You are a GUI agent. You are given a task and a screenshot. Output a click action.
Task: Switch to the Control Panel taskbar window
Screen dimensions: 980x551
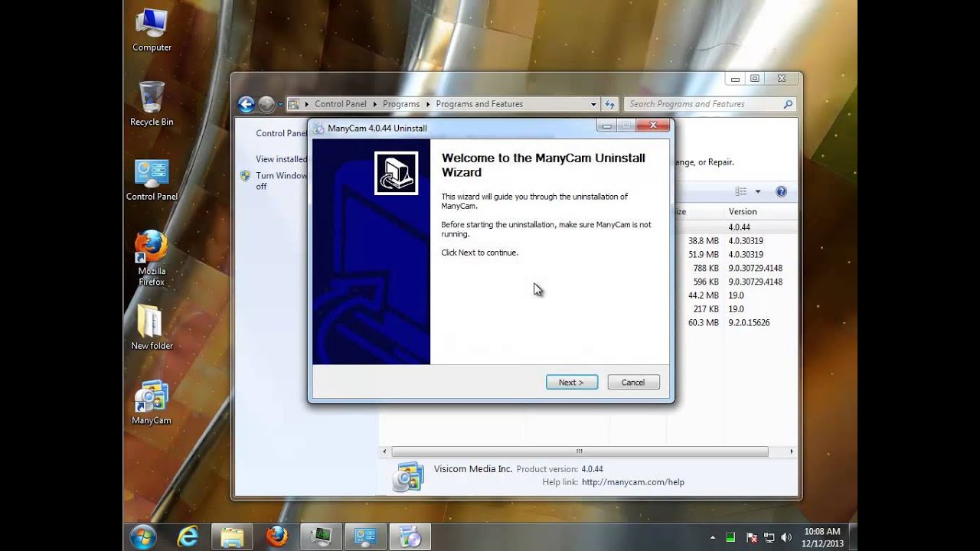pos(365,536)
